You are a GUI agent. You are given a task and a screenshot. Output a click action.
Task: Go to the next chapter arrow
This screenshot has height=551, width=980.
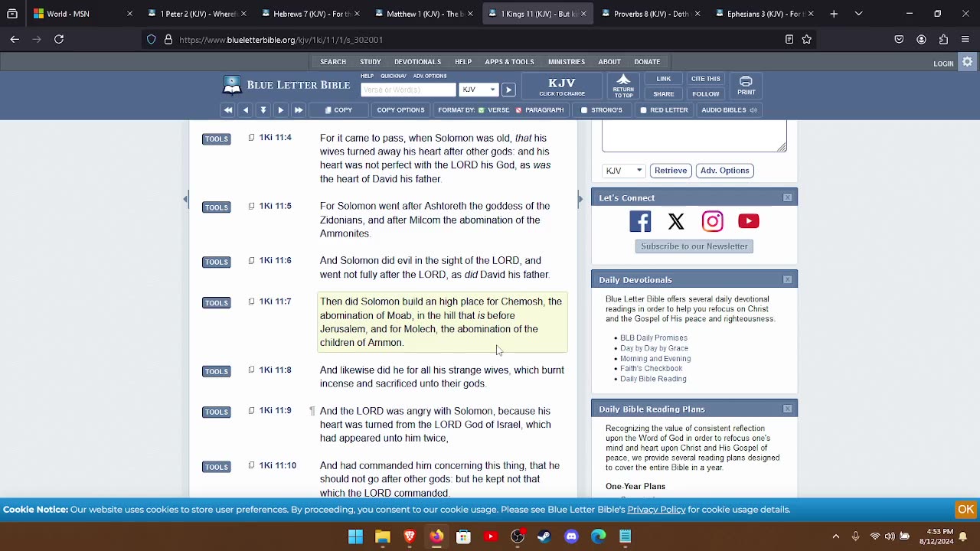click(x=280, y=110)
